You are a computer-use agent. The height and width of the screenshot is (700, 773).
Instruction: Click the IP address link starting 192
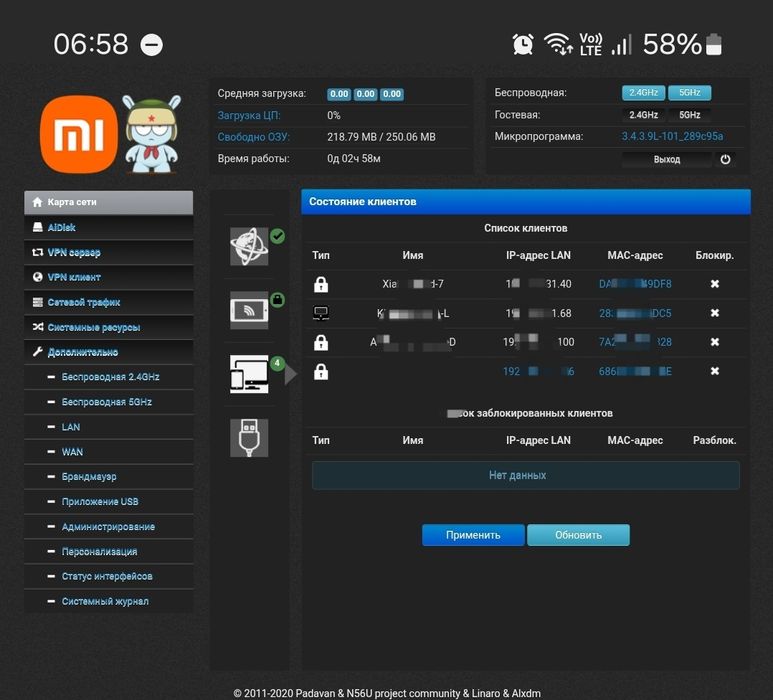click(538, 371)
